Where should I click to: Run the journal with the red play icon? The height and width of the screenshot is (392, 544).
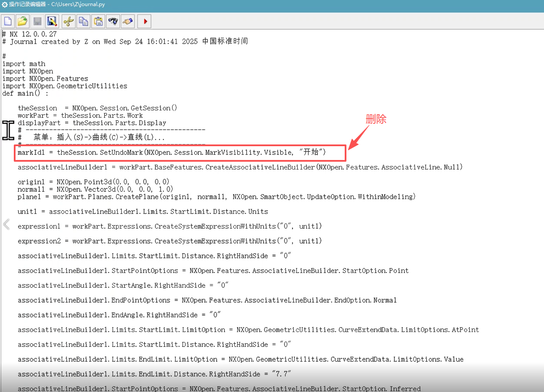tap(144, 21)
